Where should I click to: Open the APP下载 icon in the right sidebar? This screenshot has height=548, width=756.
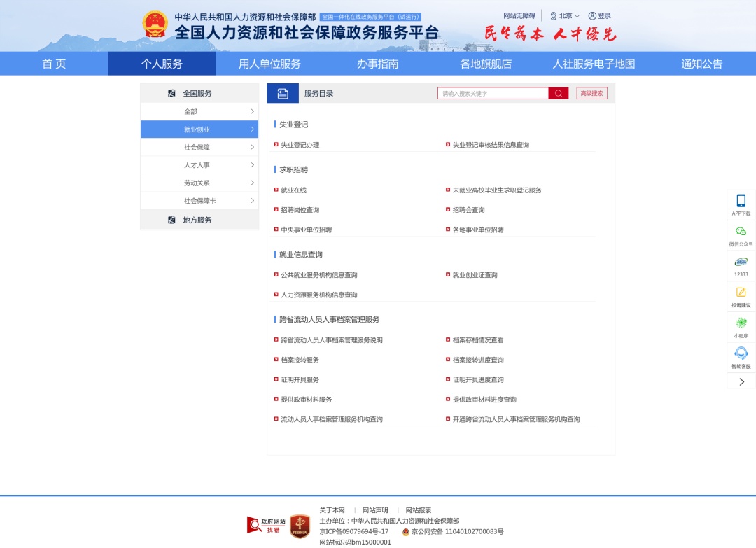[x=741, y=203]
